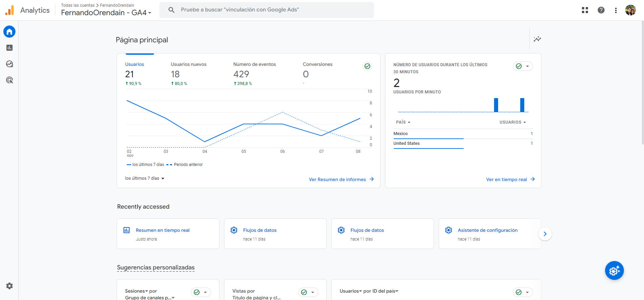
Task: Open the FernandoOrendain - GA4 property selector
Action: coord(106,13)
